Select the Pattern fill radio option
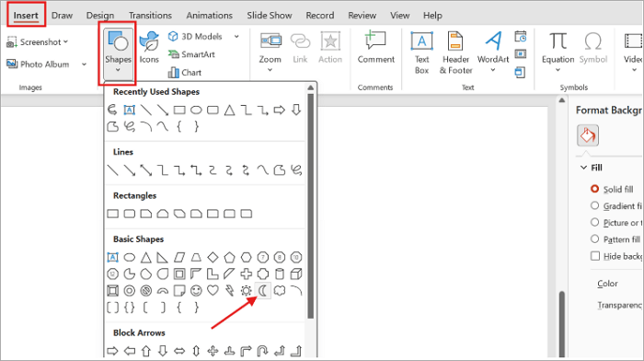644x361 pixels. pyautogui.click(x=594, y=239)
